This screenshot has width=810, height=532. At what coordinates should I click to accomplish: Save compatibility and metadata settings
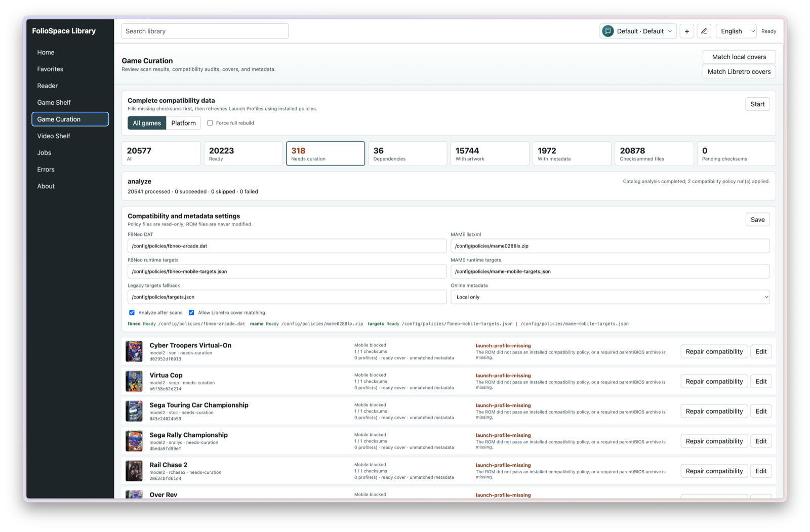757,220
